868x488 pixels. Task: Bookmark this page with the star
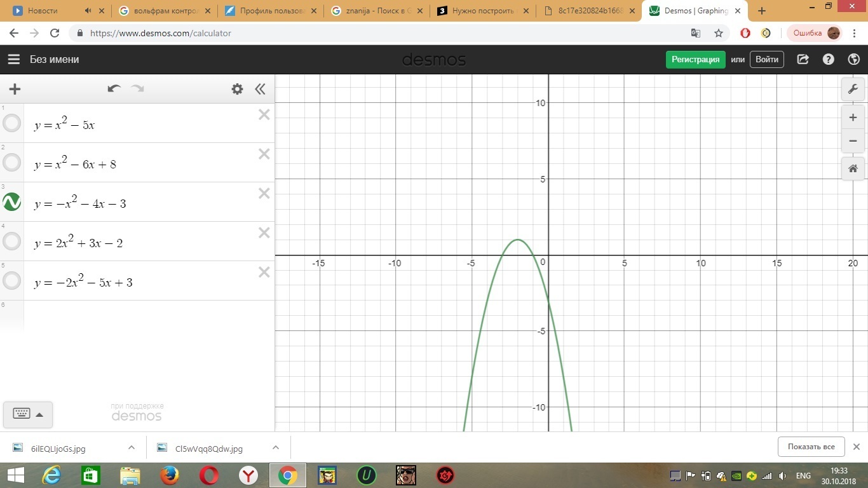click(719, 33)
